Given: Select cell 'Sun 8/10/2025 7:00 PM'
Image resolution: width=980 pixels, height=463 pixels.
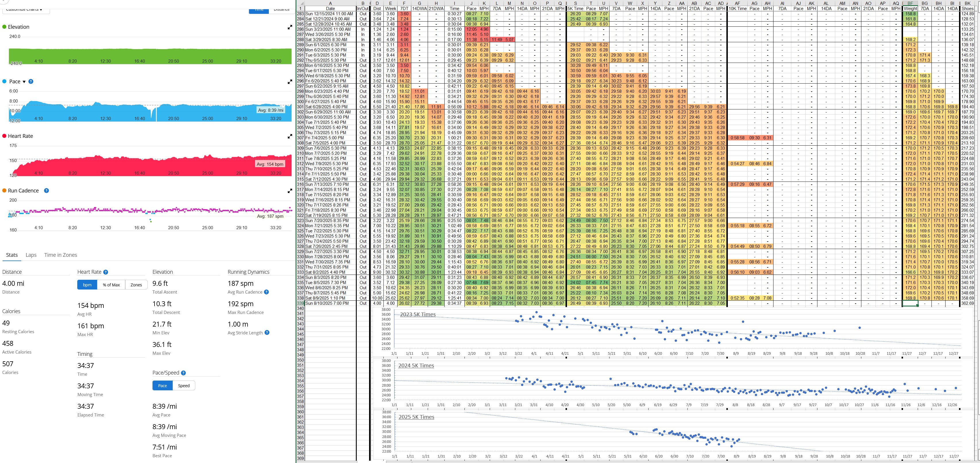Looking at the screenshot, I should 330,304.
